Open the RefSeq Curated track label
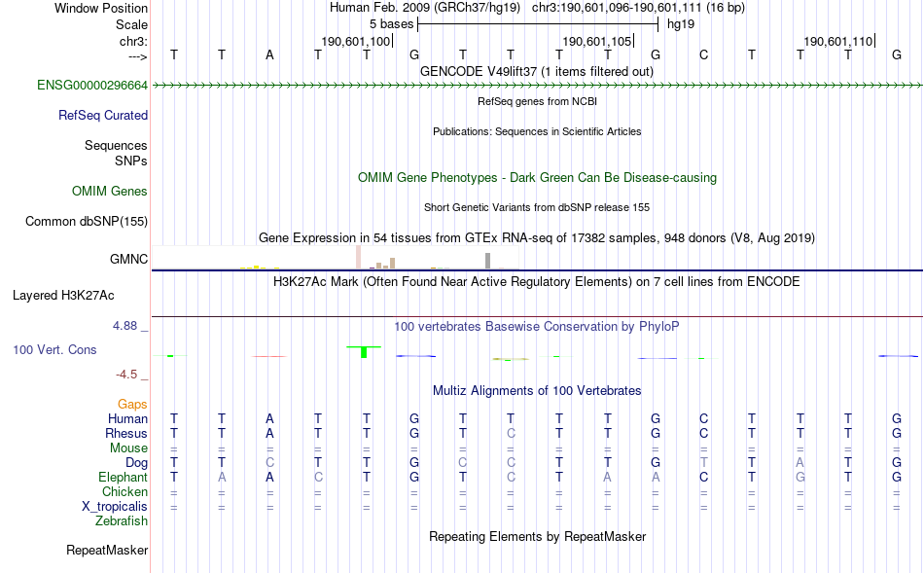The width and height of the screenshot is (924, 573). tap(102, 116)
